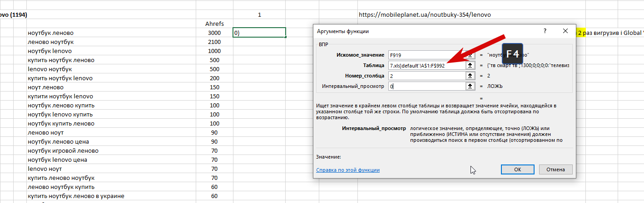Image resolution: width=644 pixels, height=203 pixels.
Task: Select cell 'ноут леново'
Action: point(111,87)
